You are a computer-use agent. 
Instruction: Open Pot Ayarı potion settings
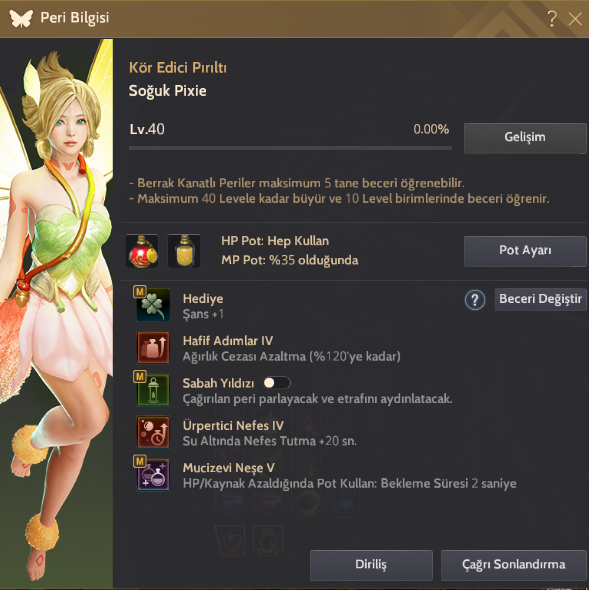[525, 251]
